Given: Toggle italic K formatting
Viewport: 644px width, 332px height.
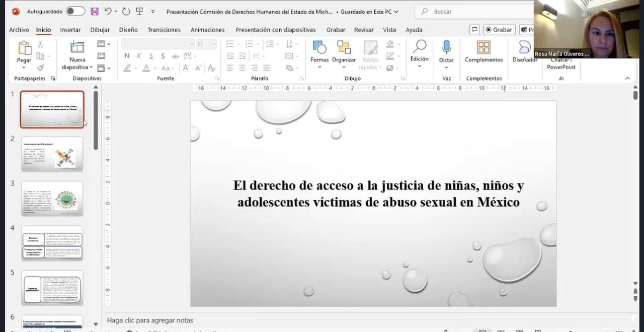Looking at the screenshot, I should pyautogui.click(x=139, y=56).
